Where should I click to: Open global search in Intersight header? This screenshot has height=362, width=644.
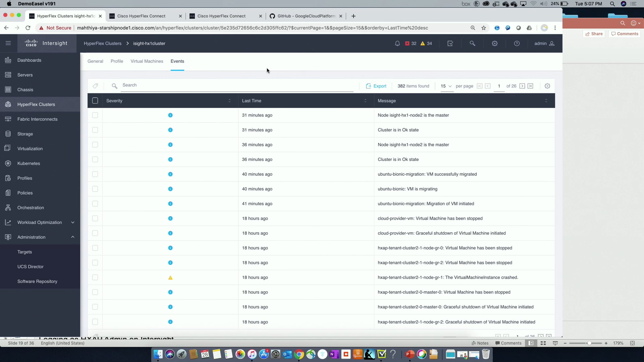tap(472, 43)
